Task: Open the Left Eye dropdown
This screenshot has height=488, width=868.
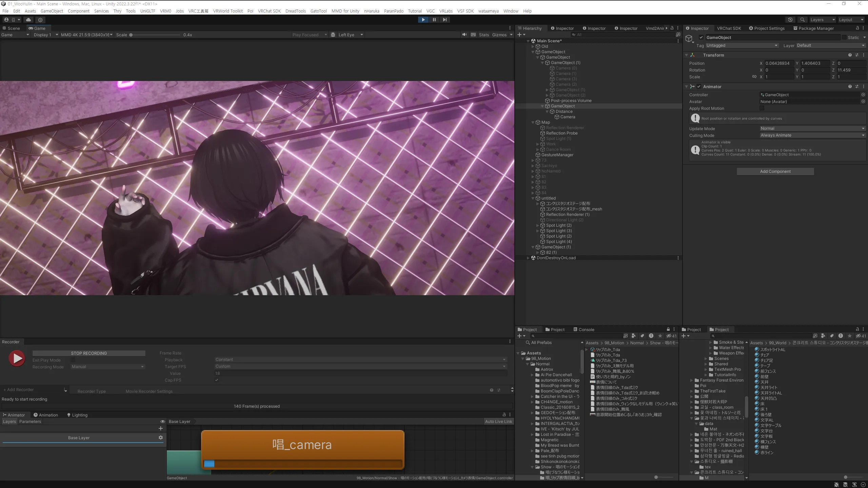Action: (x=351, y=35)
